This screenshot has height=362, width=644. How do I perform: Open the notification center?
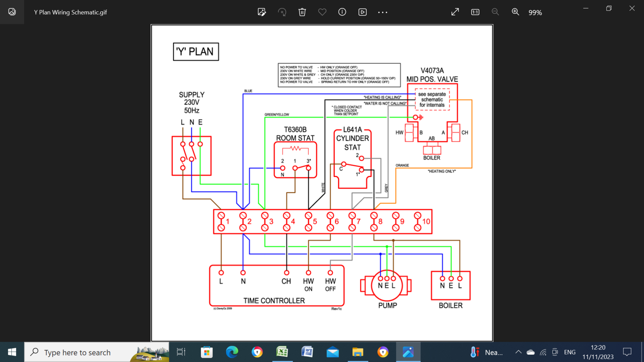627,352
